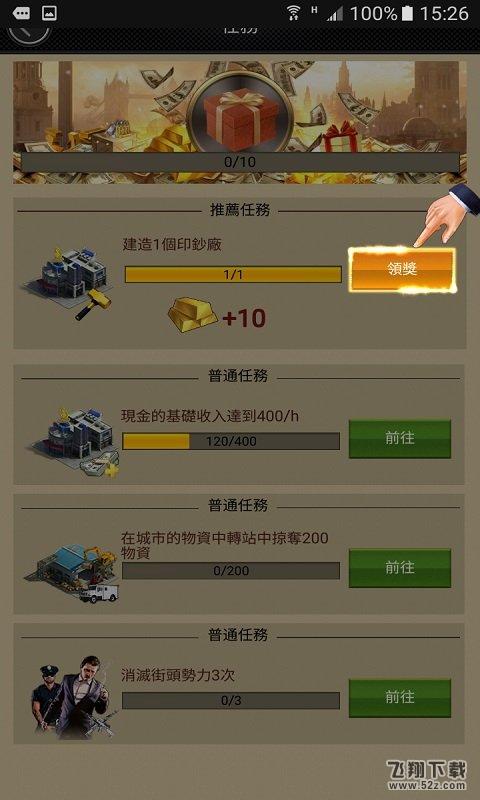
Task: Click the 0/10 gift progress bar
Action: coord(240,162)
